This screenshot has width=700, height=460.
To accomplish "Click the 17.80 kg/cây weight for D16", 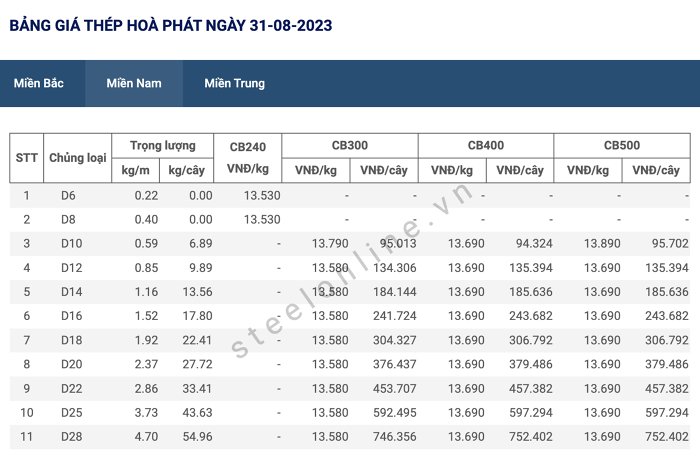I will point(197,316).
